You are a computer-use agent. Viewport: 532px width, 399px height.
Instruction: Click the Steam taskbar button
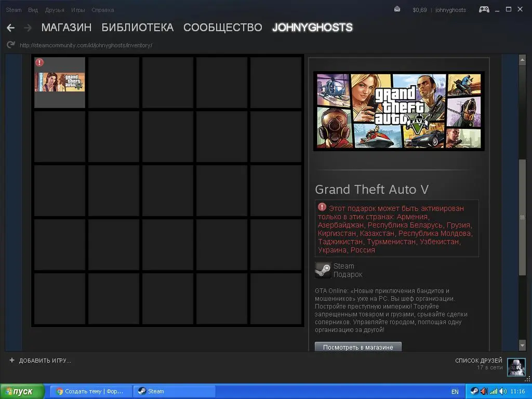pyautogui.click(x=174, y=391)
